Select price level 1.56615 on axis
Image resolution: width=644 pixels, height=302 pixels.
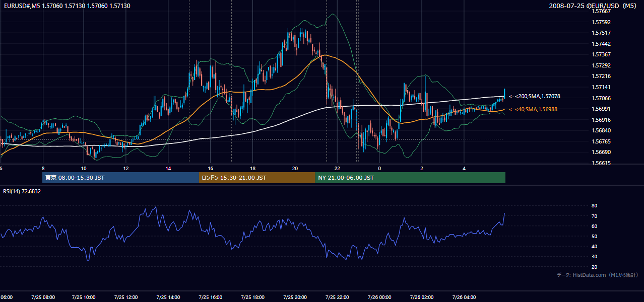pyautogui.click(x=601, y=163)
